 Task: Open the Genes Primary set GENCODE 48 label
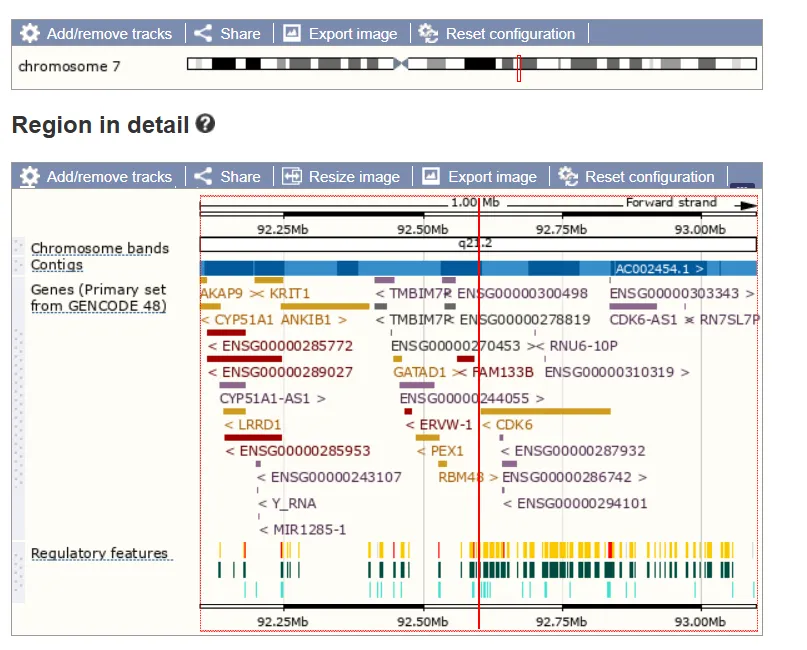point(98,298)
